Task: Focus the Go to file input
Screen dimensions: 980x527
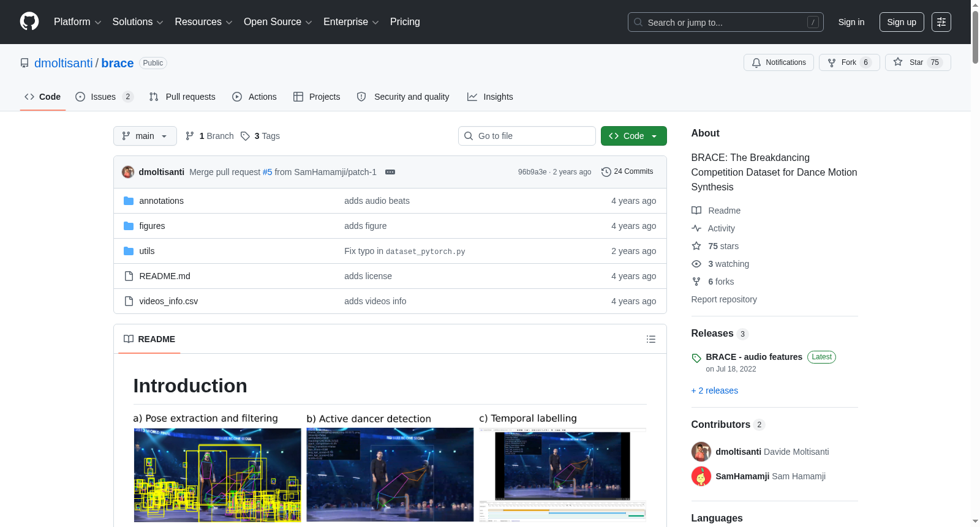Action: [x=527, y=136]
